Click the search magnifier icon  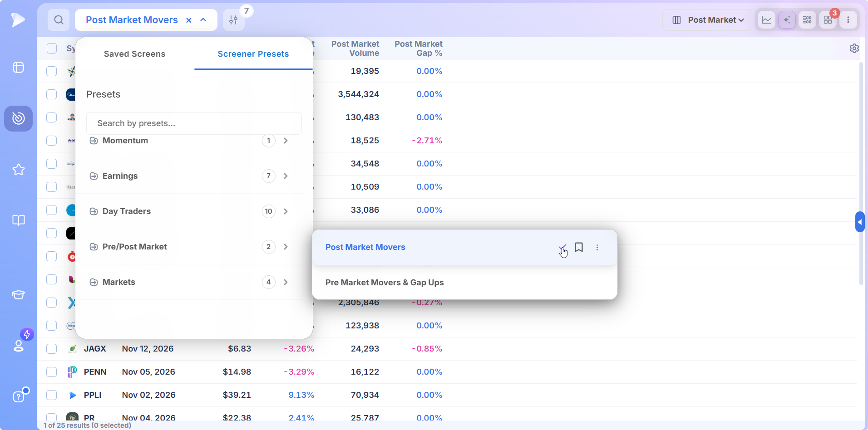coord(59,20)
